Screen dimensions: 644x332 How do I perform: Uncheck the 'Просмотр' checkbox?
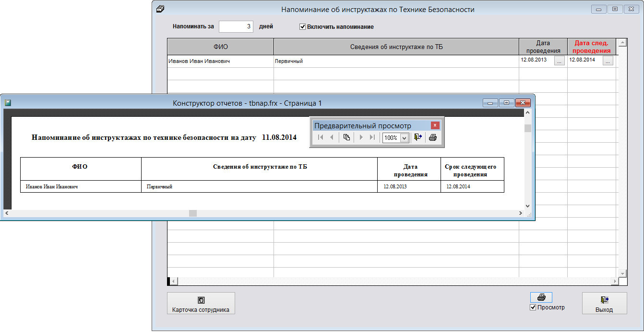(533, 307)
